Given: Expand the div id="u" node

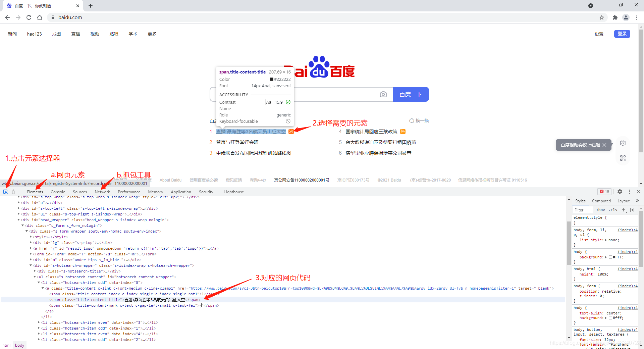Looking at the screenshot, I should (x=18, y=203).
